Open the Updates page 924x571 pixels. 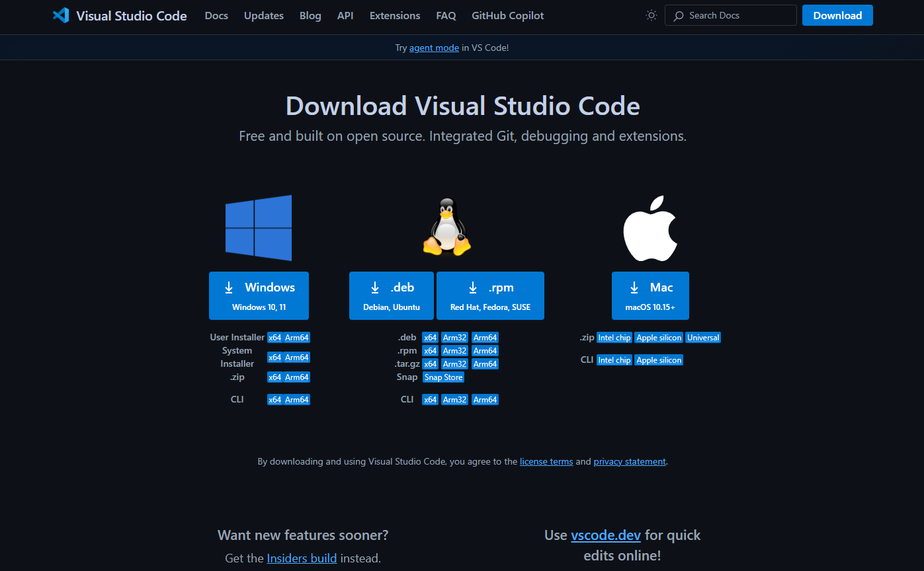tap(264, 15)
